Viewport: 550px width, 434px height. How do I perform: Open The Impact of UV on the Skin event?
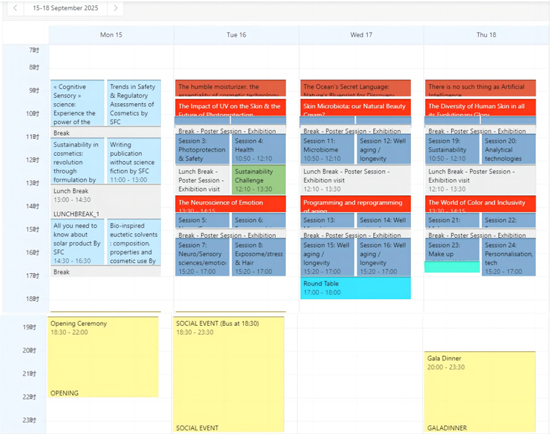(230, 107)
